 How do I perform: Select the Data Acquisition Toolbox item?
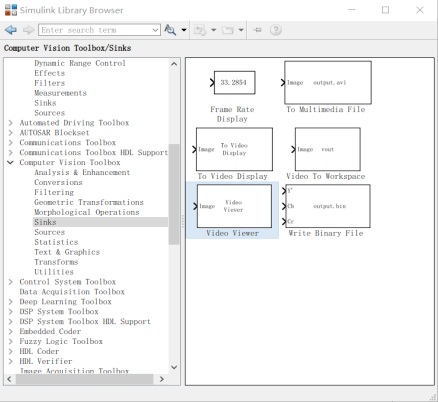pos(72,292)
